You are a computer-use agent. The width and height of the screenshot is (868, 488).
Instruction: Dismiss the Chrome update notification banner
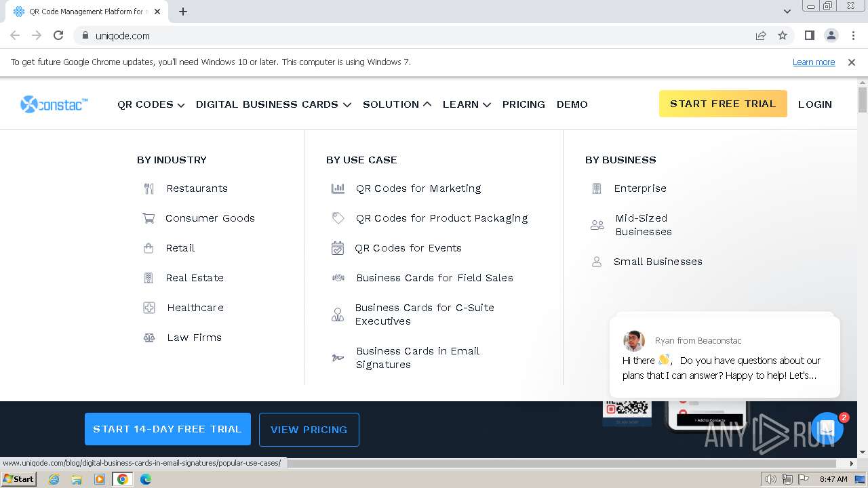pyautogui.click(x=852, y=62)
